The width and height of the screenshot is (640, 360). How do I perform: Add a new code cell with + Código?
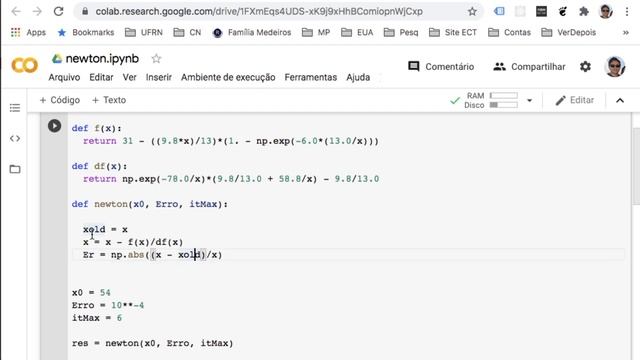coord(60,100)
